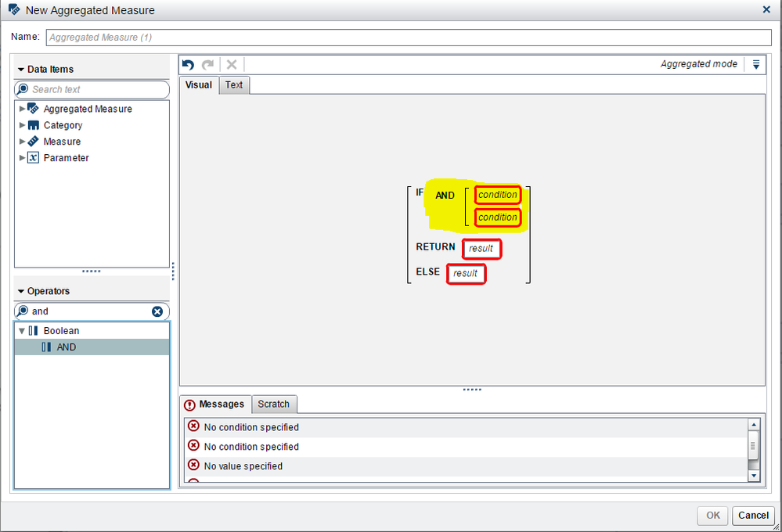Close the New Aggregated Measure dialog

coord(766,9)
